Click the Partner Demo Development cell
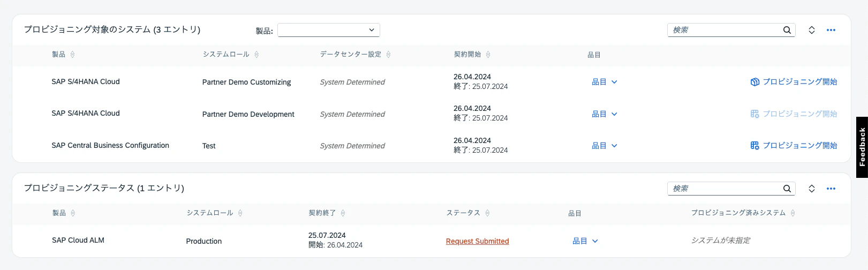This screenshot has width=868, height=270. tap(248, 114)
